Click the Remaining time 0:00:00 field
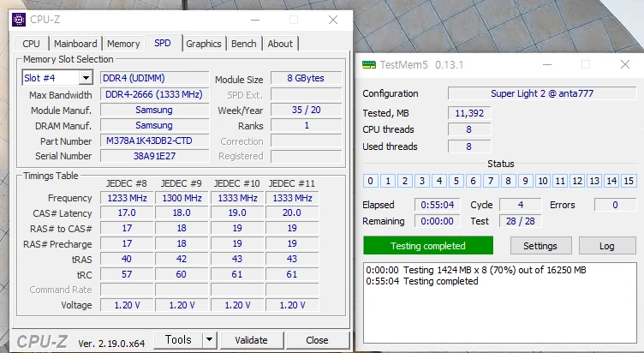This screenshot has width=644, height=353. (x=438, y=221)
